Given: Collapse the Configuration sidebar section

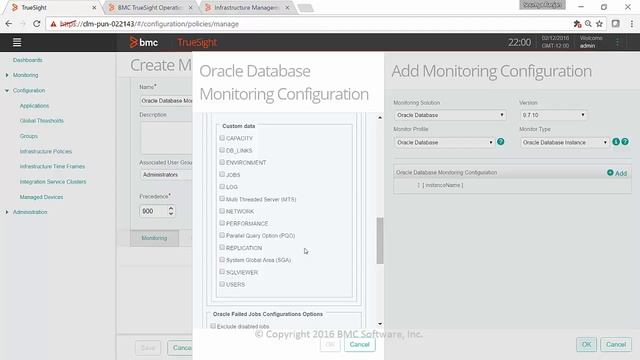Looking at the screenshot, I should point(7,91).
